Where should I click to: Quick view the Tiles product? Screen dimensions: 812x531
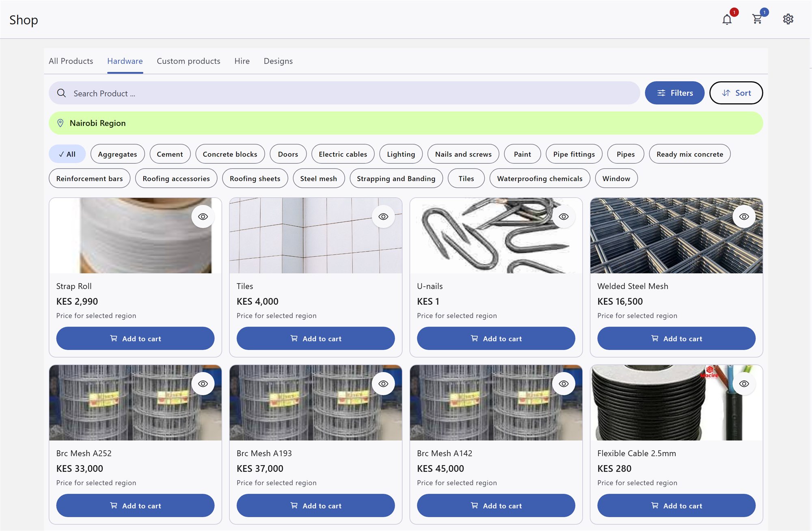[x=383, y=217]
